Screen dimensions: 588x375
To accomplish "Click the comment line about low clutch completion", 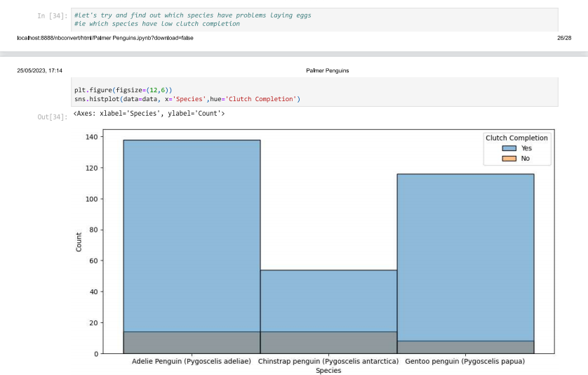I will tap(156, 24).
